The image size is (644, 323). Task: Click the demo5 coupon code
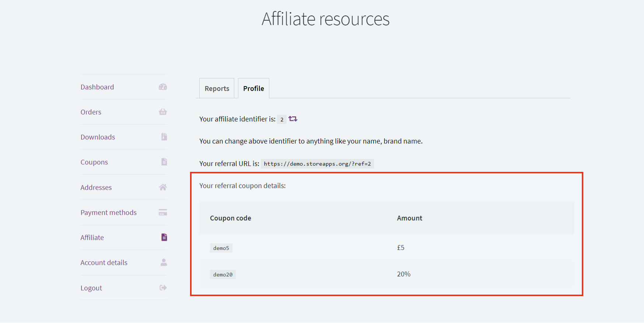[x=221, y=248]
